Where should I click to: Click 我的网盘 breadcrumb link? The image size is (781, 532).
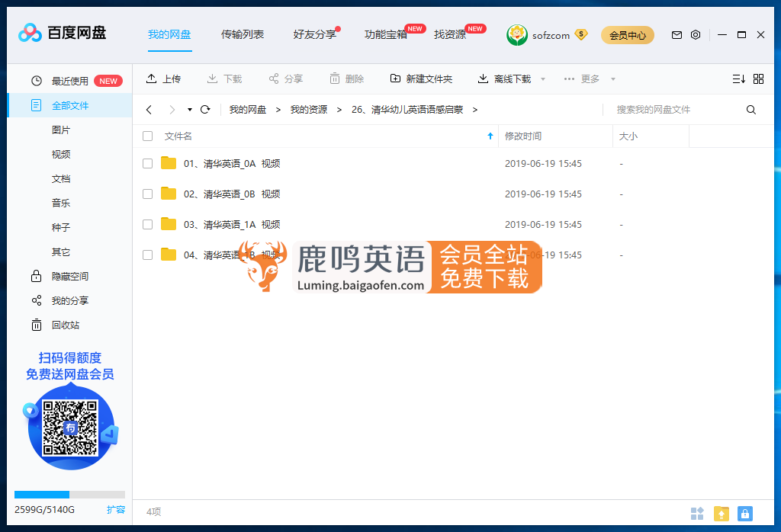point(248,110)
